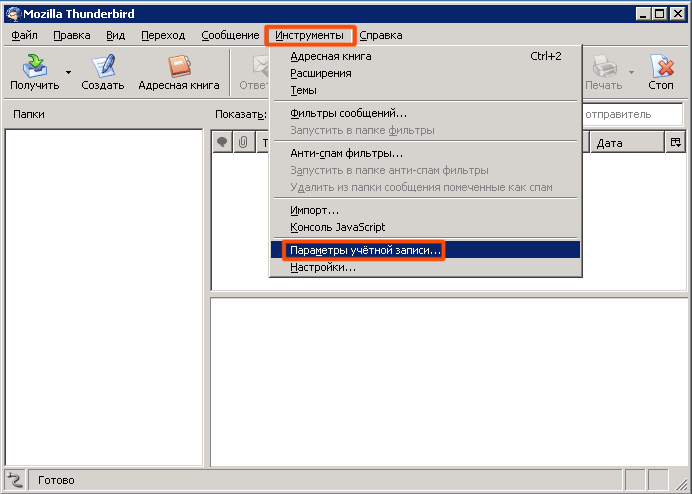Screen dimensions: 692x494
Task: Open Анти-спам фильтры… menu entry
Action: point(425,154)
